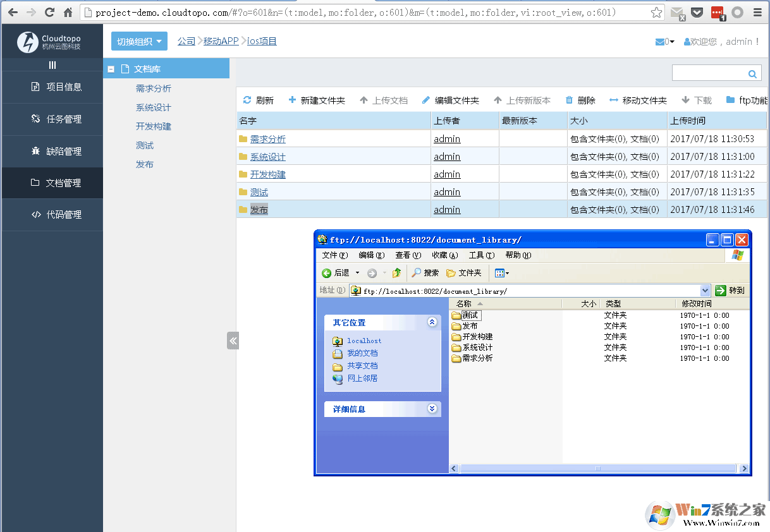Collapse the 详细信息 section in FTP sidebar
The width and height of the screenshot is (770, 532).
coord(432,409)
